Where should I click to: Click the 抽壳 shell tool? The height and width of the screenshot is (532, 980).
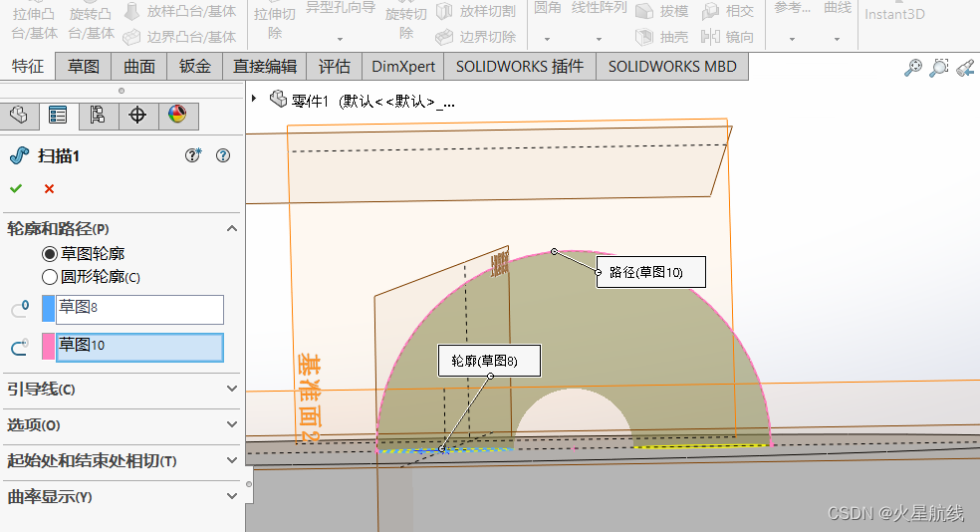662,37
